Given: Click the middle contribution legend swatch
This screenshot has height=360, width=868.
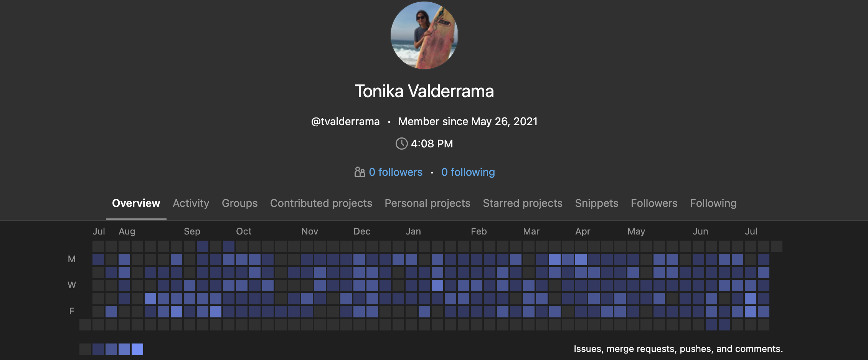Looking at the screenshot, I should pos(111,349).
